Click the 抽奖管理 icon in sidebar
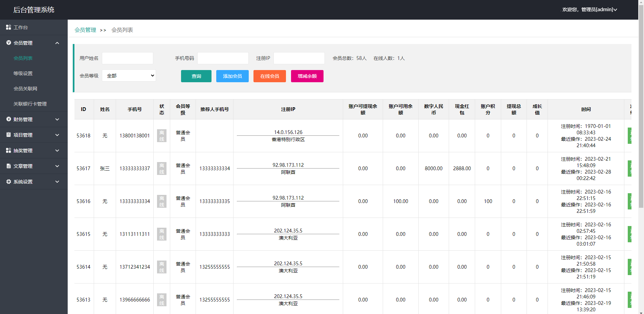This screenshot has height=314, width=644. [8, 150]
